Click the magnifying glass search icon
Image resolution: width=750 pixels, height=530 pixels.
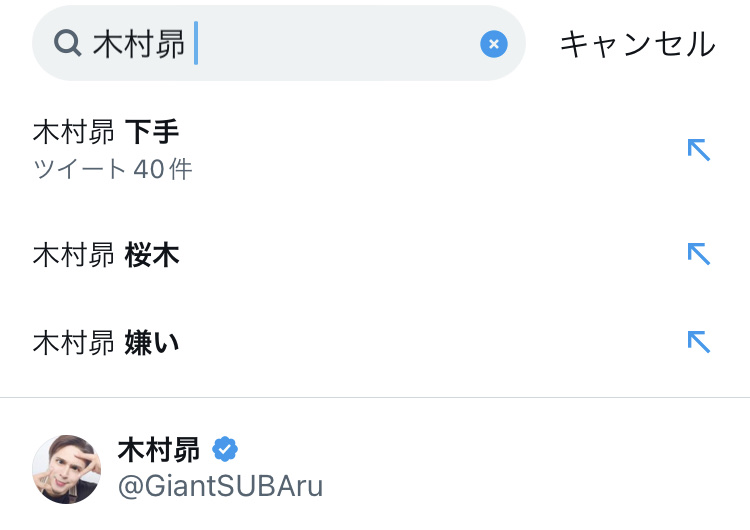pyautogui.click(x=67, y=44)
